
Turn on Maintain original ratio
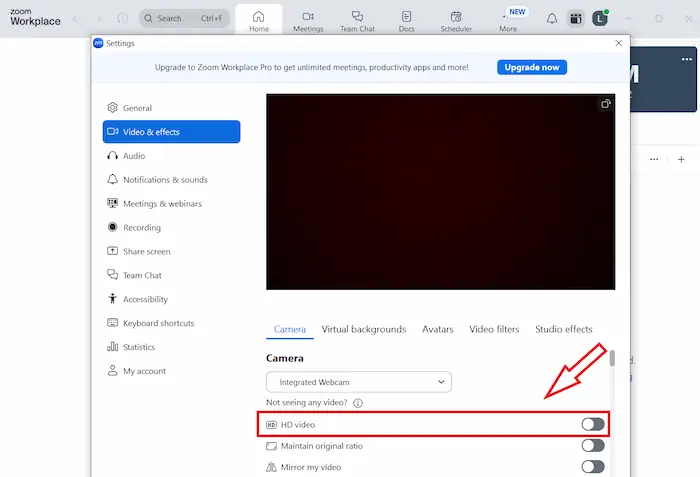pyautogui.click(x=593, y=446)
